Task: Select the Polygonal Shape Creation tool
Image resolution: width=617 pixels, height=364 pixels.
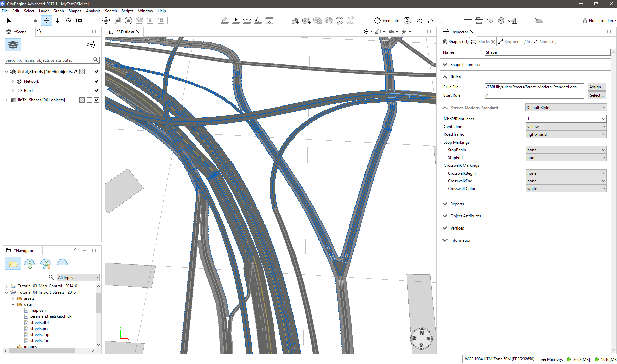Action: [x=295, y=21]
